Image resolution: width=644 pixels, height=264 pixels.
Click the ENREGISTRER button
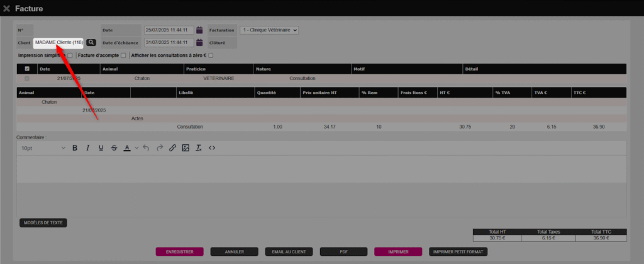click(x=180, y=251)
